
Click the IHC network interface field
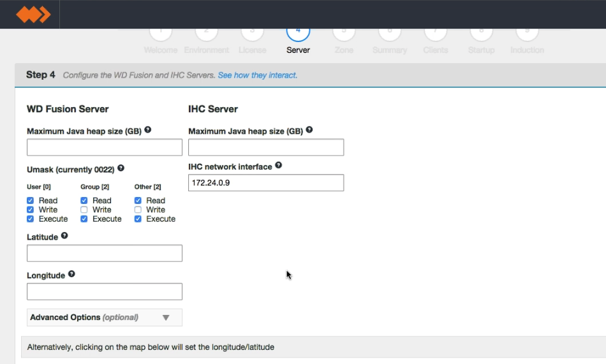coord(266,182)
